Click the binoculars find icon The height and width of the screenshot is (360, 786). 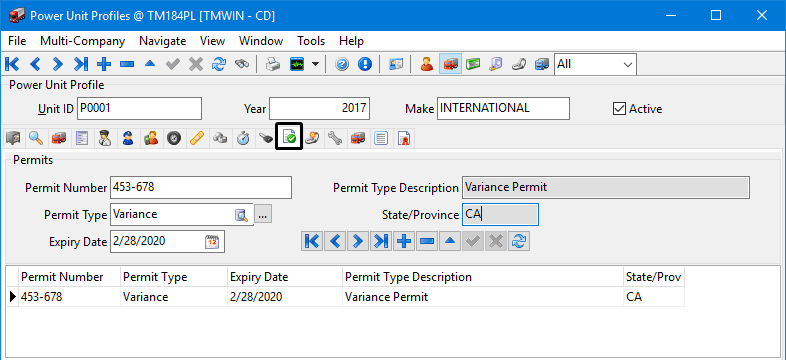(242, 64)
